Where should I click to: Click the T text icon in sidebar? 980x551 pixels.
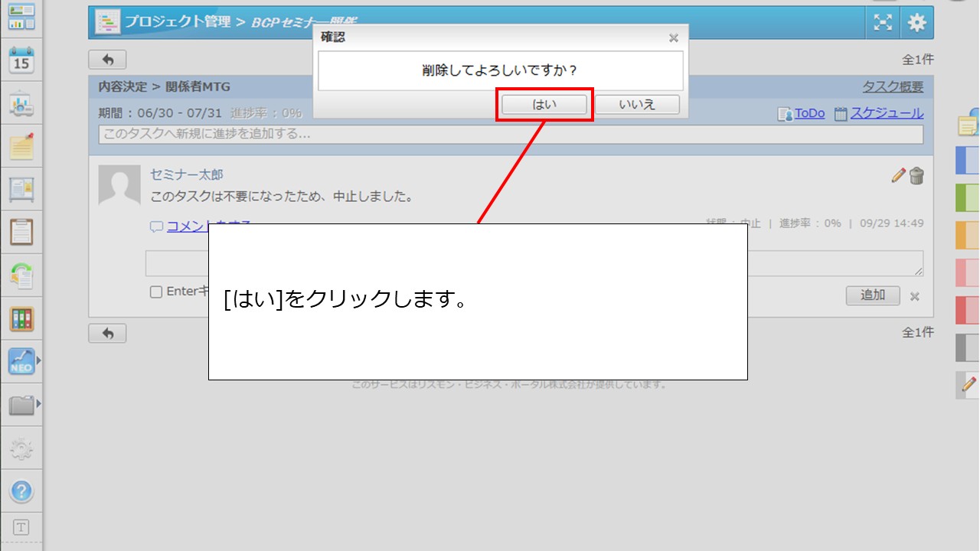(x=21, y=527)
